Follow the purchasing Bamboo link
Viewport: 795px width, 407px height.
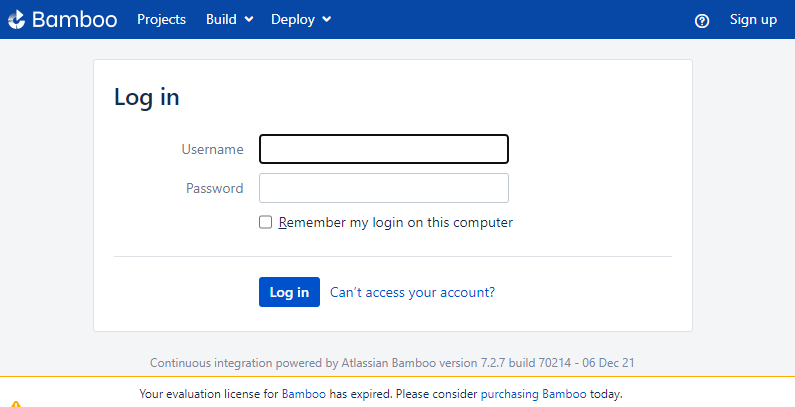[x=533, y=394]
